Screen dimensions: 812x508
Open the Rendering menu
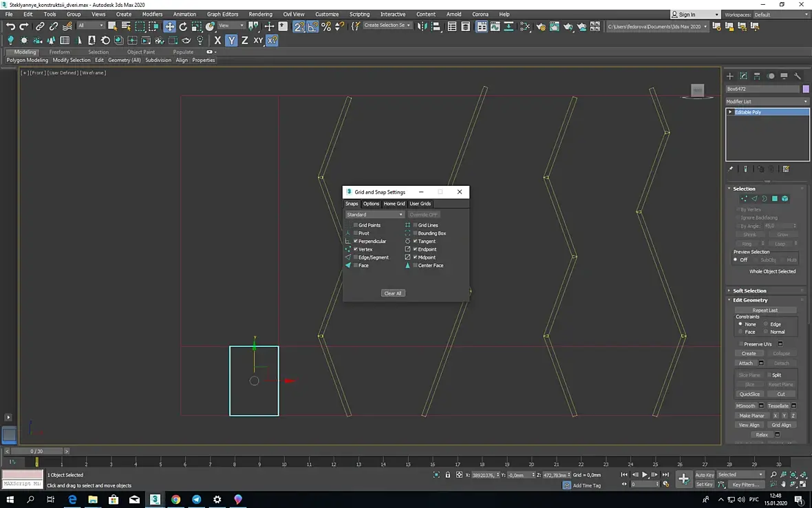point(260,14)
